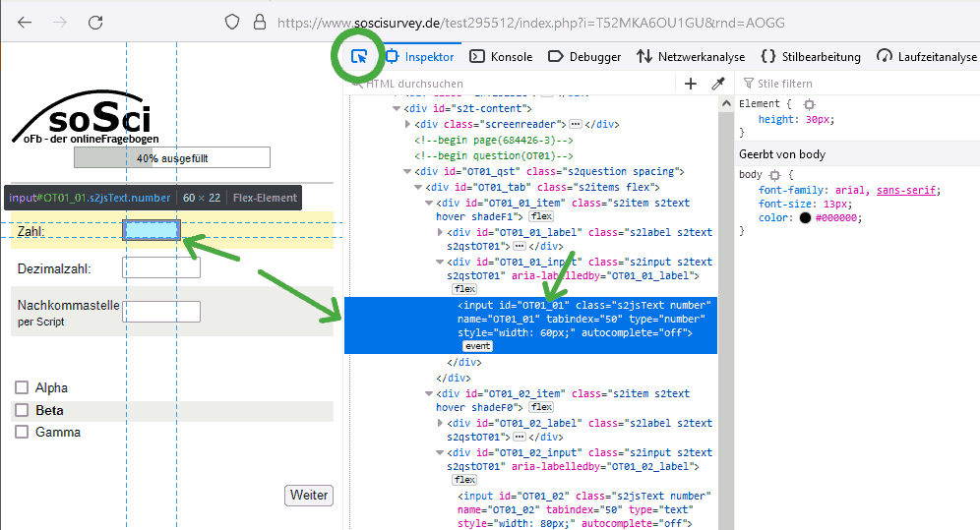Collapse the OT01_01_input div node
980x530 pixels.
pyautogui.click(x=440, y=263)
